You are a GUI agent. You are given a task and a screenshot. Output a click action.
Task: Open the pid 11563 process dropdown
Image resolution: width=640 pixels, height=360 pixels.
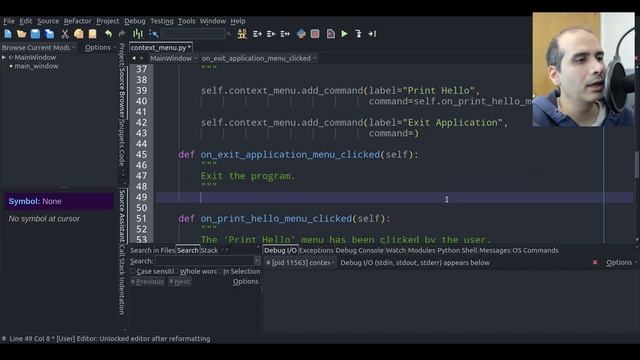coord(300,263)
